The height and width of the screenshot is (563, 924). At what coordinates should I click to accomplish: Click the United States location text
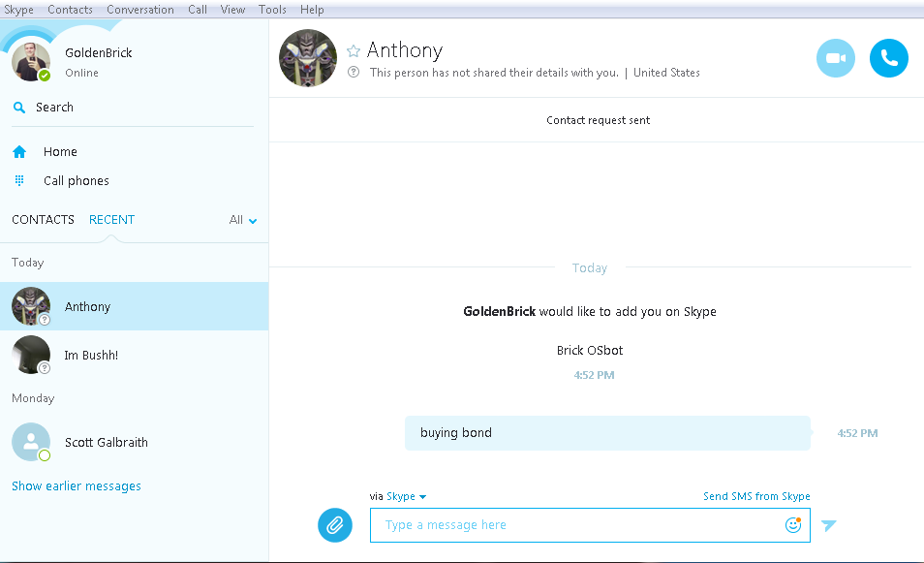[666, 73]
